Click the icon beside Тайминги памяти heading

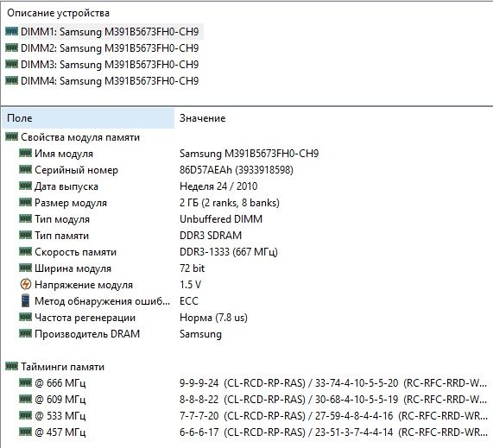(x=11, y=366)
